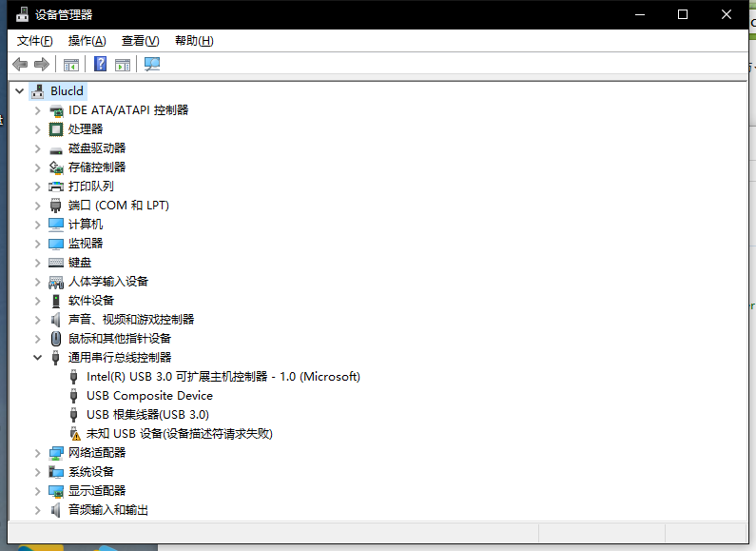This screenshot has width=756, height=551.
Task: Click the 软件设备 icon
Action: (x=56, y=301)
